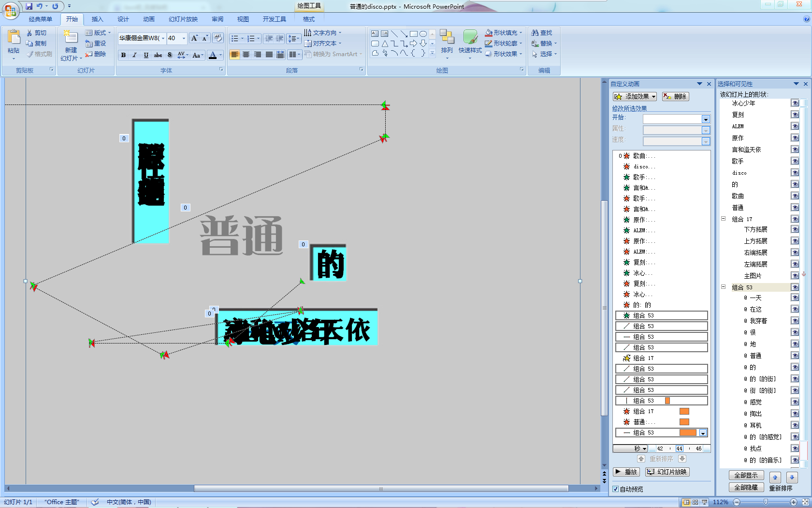This screenshot has height=508, width=812.
Task: Increase the font size with grow font
Action: click(x=194, y=38)
